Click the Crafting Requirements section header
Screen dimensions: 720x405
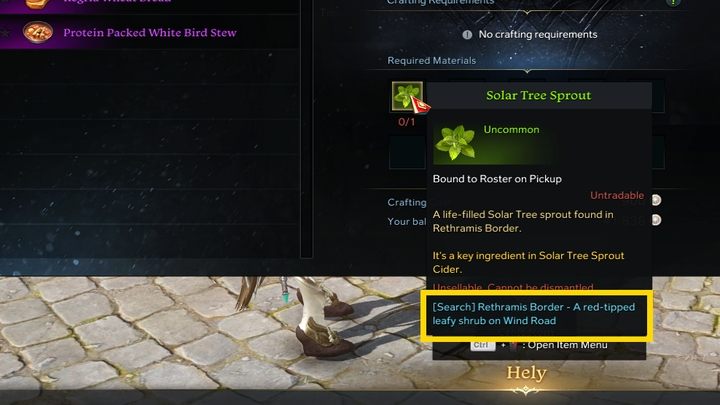click(x=440, y=2)
